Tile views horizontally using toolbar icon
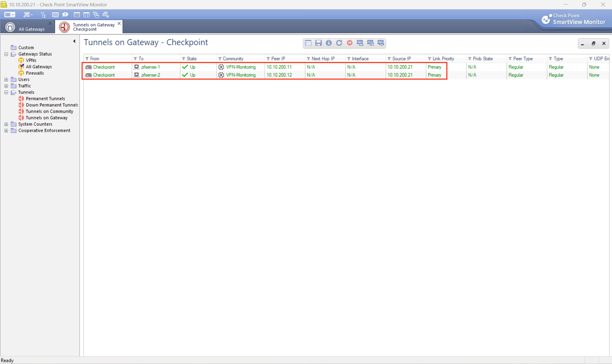The width and height of the screenshot is (612, 364). coord(77,15)
